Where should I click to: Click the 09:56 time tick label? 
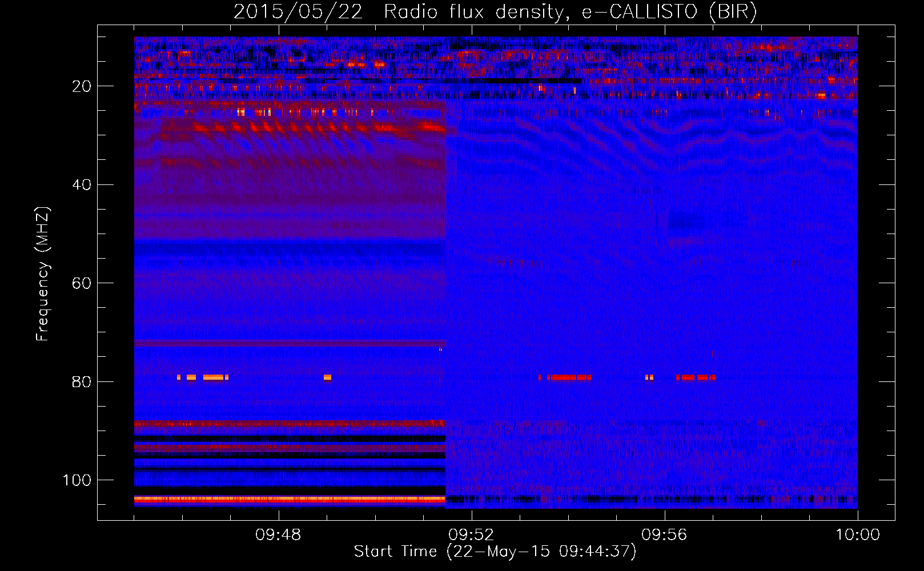pyautogui.click(x=664, y=535)
